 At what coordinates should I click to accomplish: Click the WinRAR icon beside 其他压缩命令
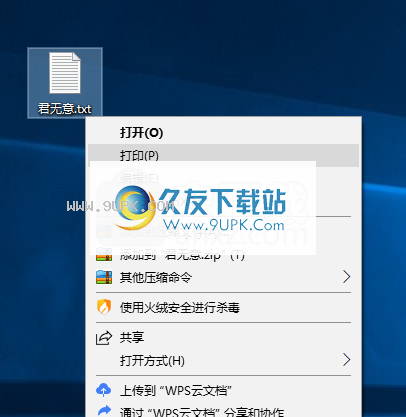(x=104, y=277)
